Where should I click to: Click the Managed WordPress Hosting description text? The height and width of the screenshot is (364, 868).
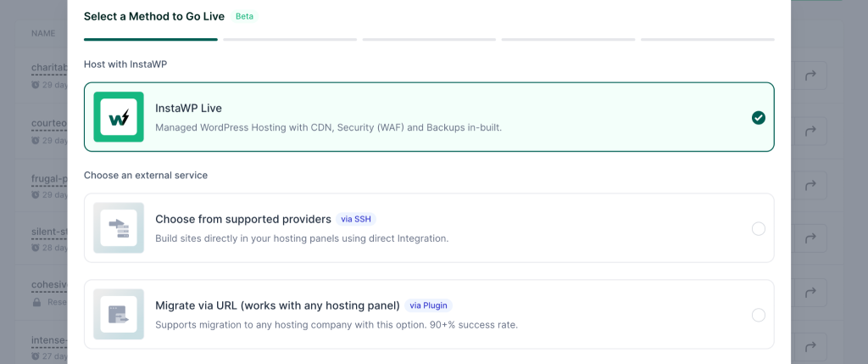pyautogui.click(x=328, y=127)
